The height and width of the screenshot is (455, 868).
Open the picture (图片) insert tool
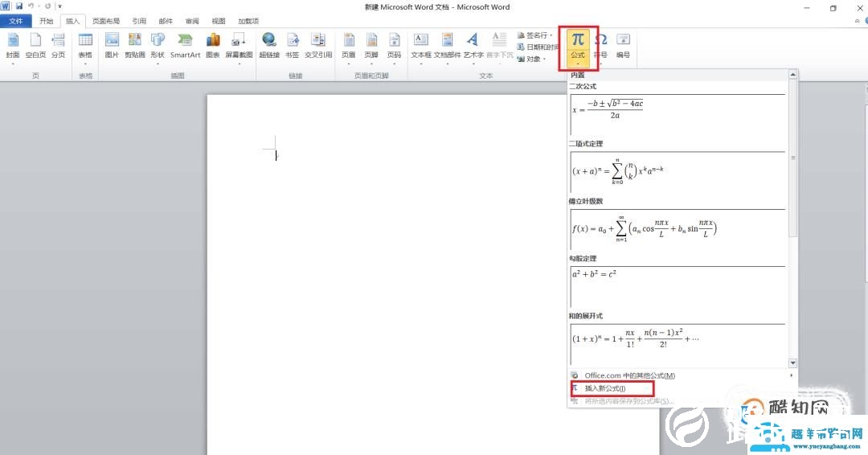tap(112, 44)
